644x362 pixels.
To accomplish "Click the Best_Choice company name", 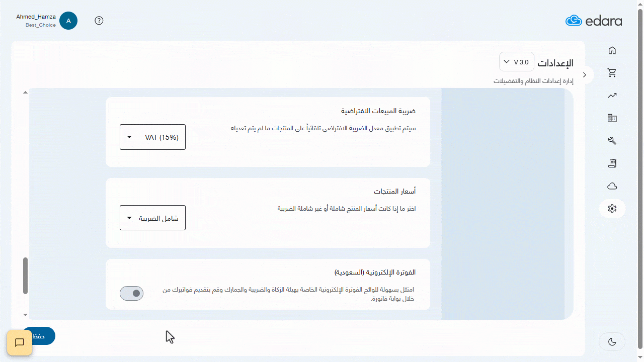I will [x=41, y=25].
